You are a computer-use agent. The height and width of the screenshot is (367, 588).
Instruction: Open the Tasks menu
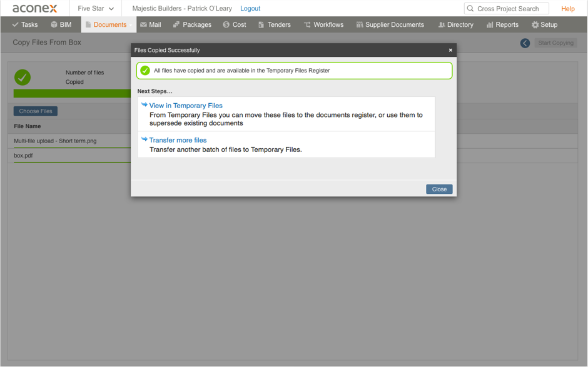point(25,25)
